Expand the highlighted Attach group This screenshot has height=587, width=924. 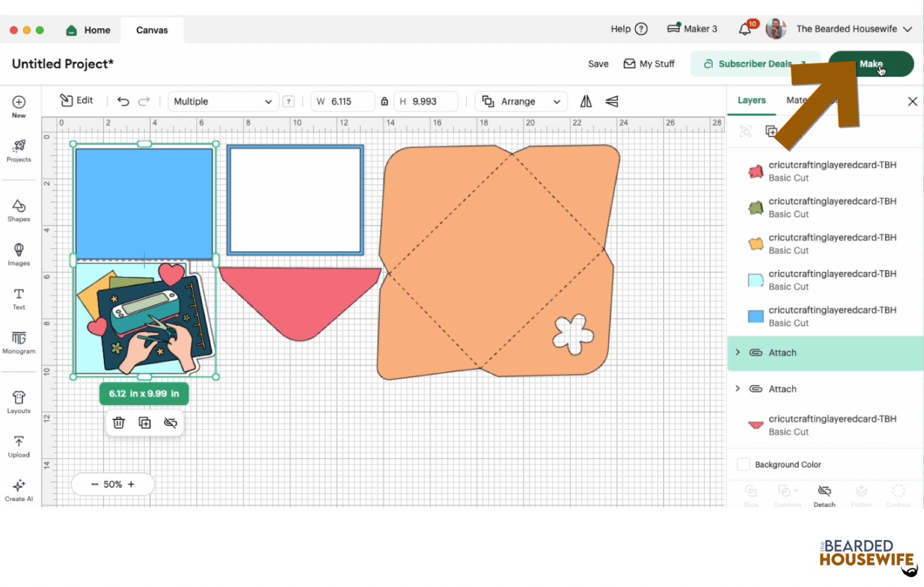point(737,353)
